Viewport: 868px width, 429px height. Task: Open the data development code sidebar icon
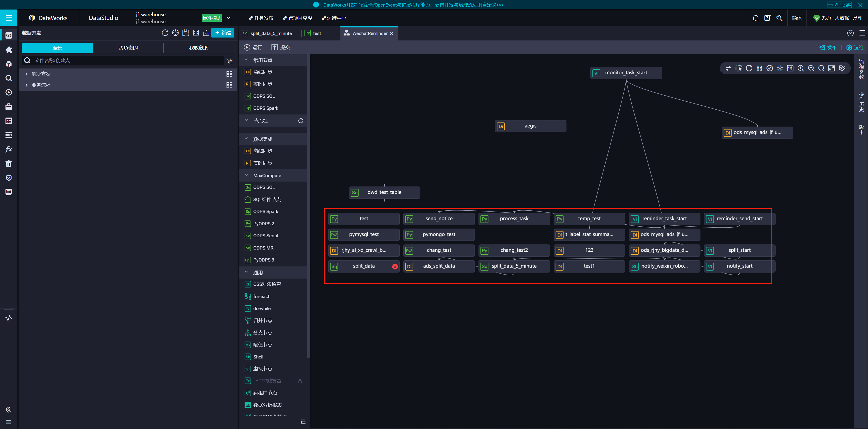pyautogui.click(x=9, y=35)
